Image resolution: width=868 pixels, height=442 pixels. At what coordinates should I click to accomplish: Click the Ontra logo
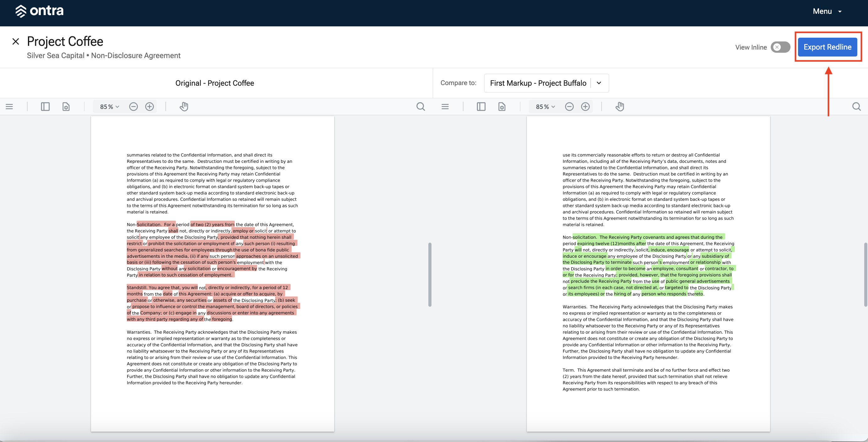pyautogui.click(x=40, y=11)
